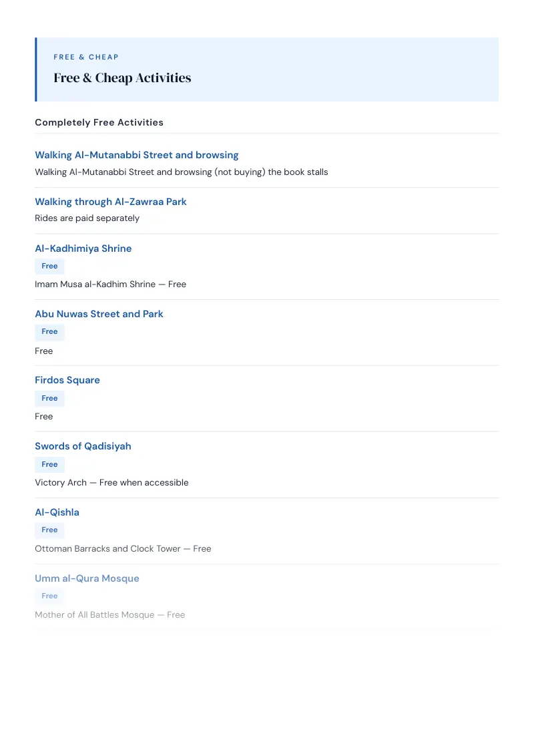Screen dimensions: 534x756
Task: Open the Al-Kadhimiya Shrine link
Action: tap(83, 248)
